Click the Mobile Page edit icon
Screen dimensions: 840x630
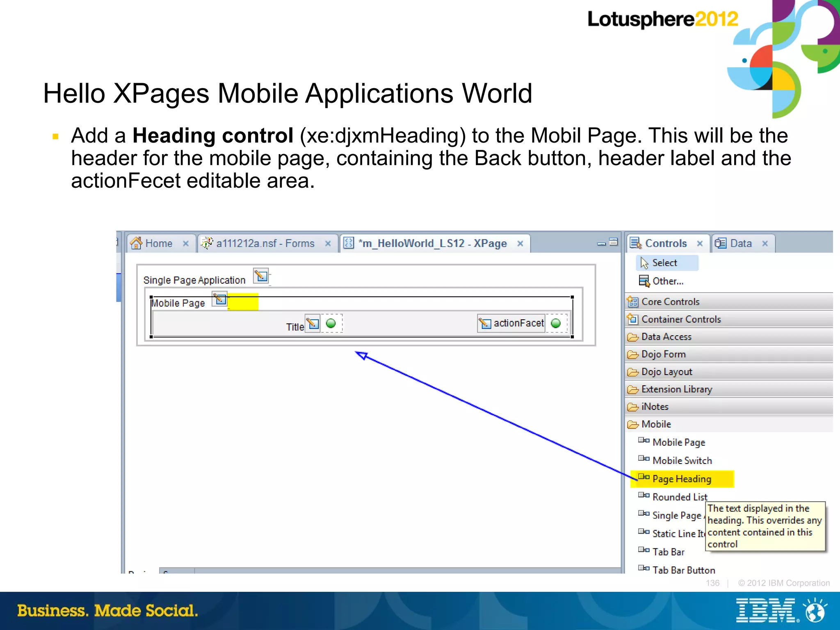point(219,298)
